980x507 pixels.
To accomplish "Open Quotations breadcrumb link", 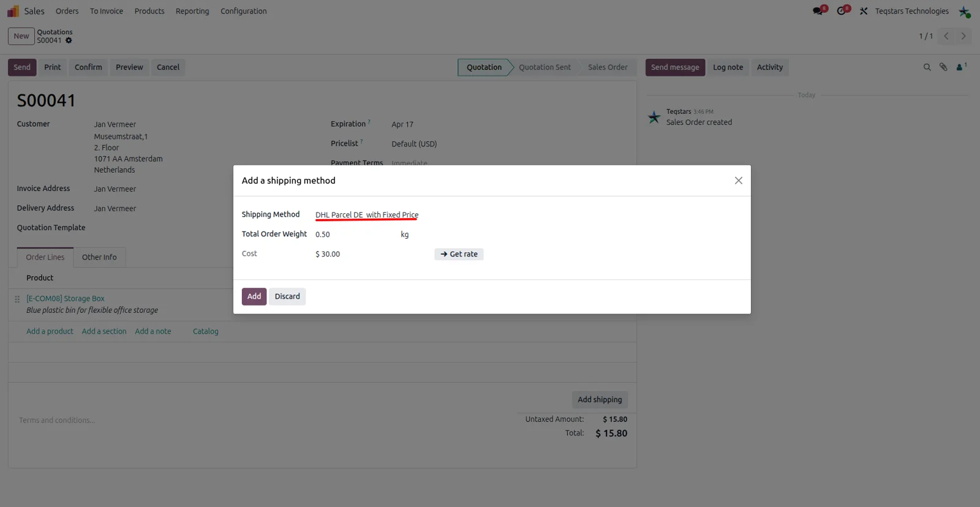I will click(x=55, y=32).
